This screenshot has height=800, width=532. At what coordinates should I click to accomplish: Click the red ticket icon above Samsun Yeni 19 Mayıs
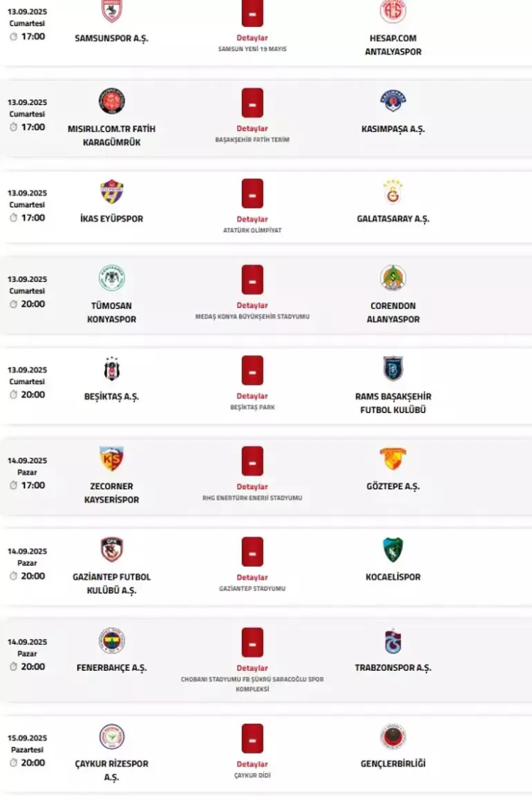click(252, 13)
